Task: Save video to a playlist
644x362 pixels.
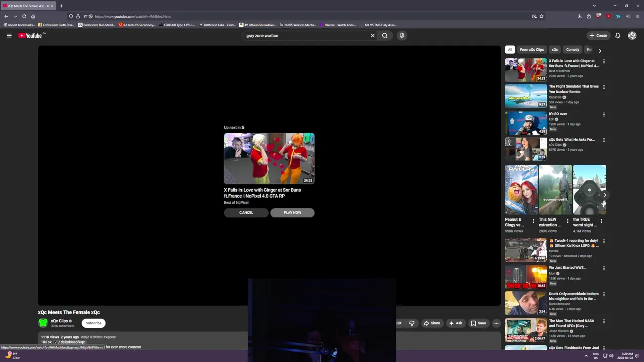Action: coord(478,323)
